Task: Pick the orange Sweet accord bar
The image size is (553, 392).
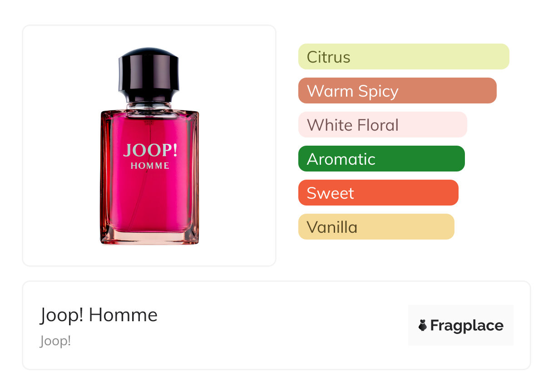Action: click(x=378, y=193)
